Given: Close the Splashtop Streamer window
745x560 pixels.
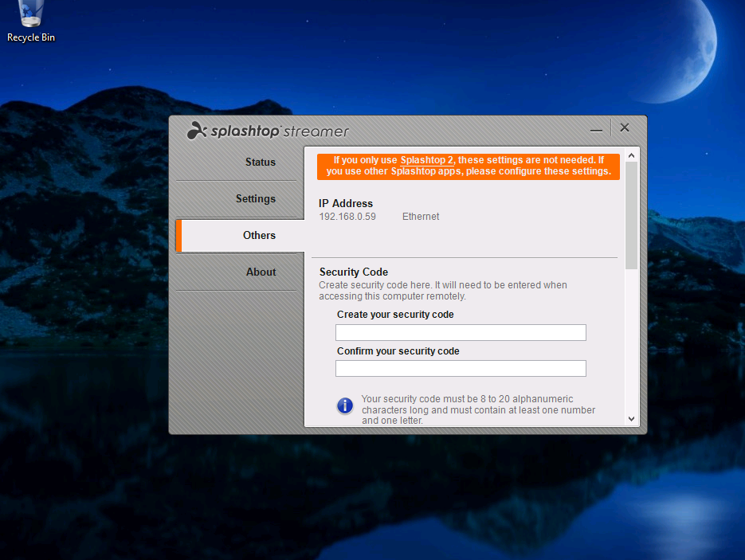Looking at the screenshot, I should pos(625,127).
